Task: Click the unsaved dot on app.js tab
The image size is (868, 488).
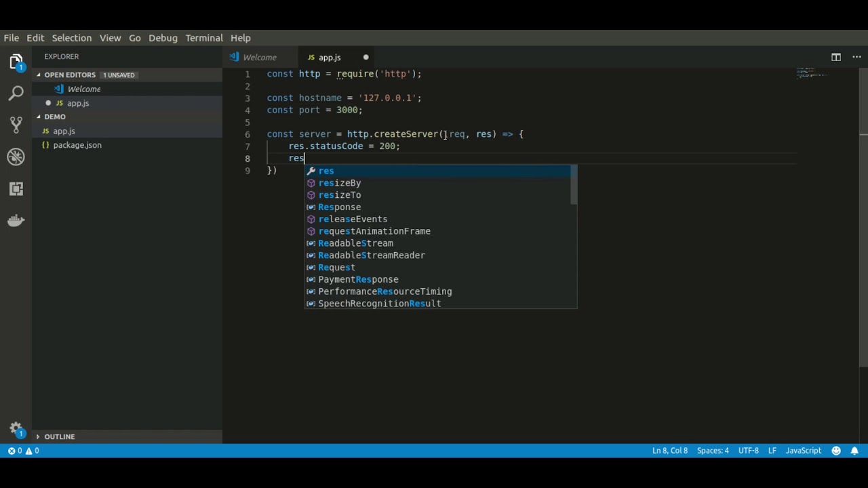Action: click(366, 58)
